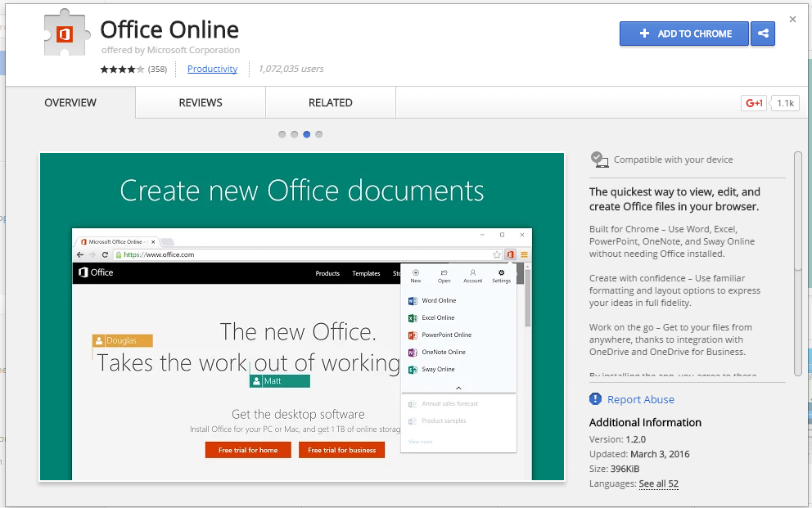Viewport: 812px width, 508px height.
Task: Click the pictured browser back arrow
Action: click(79, 254)
